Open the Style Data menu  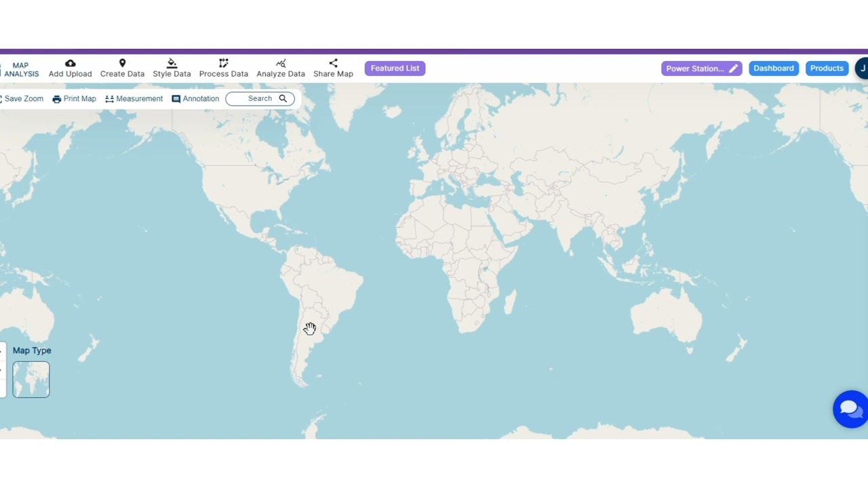pos(172,68)
